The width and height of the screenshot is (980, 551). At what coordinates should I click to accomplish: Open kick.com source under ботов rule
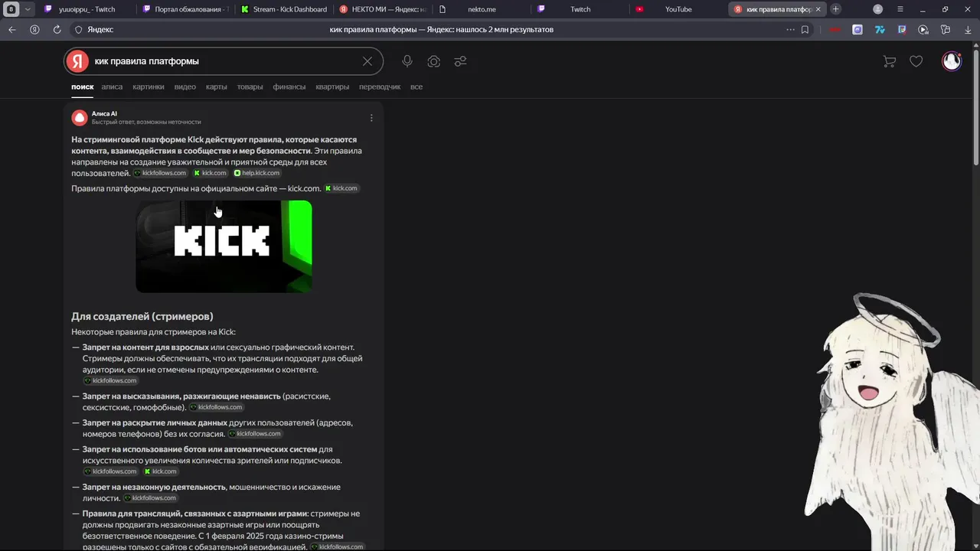(x=161, y=471)
